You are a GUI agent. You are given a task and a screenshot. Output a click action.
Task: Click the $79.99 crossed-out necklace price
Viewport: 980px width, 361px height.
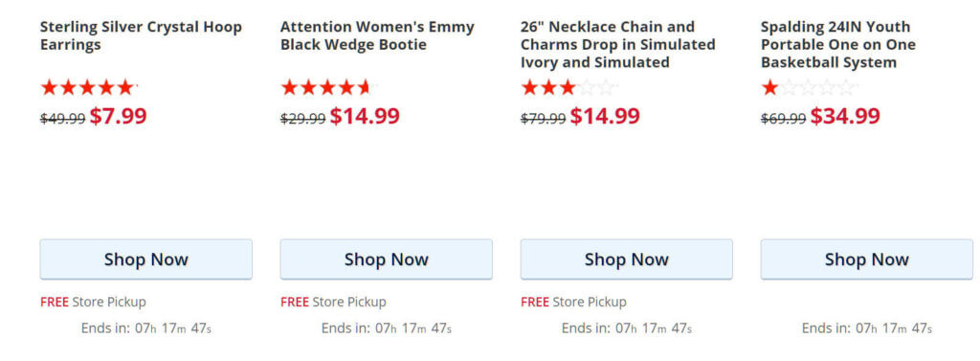(544, 118)
